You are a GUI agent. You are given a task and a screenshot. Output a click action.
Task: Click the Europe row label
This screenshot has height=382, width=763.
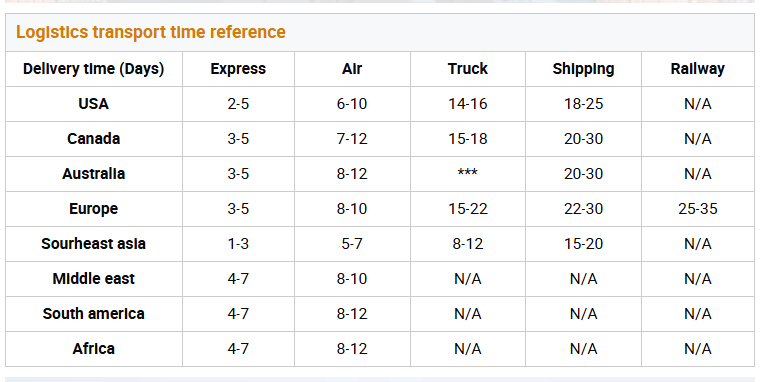click(x=93, y=209)
